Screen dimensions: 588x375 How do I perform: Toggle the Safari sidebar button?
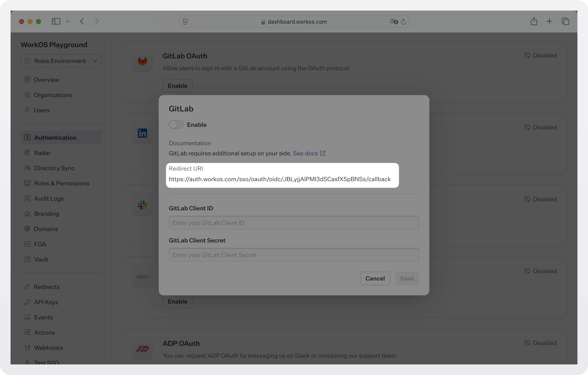[x=56, y=21]
